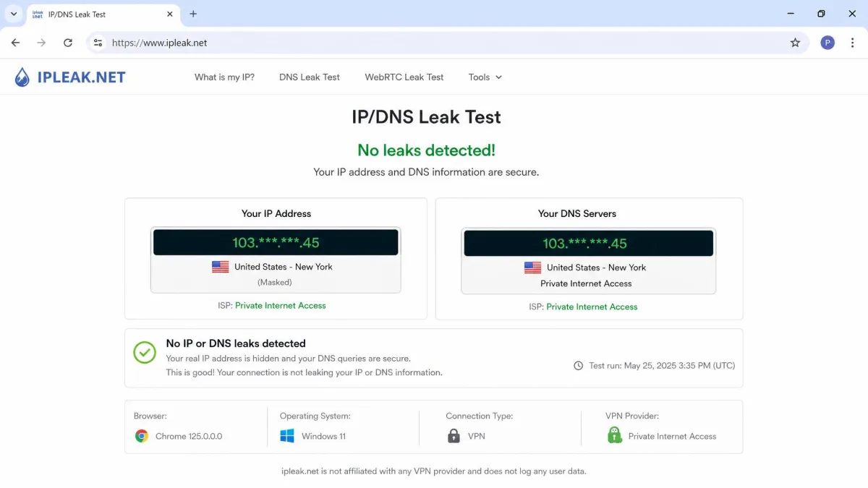Viewport: 868px width, 488px height.
Task: Click the IP/DNS Leak Test tab favicon
Action: [x=38, y=14]
